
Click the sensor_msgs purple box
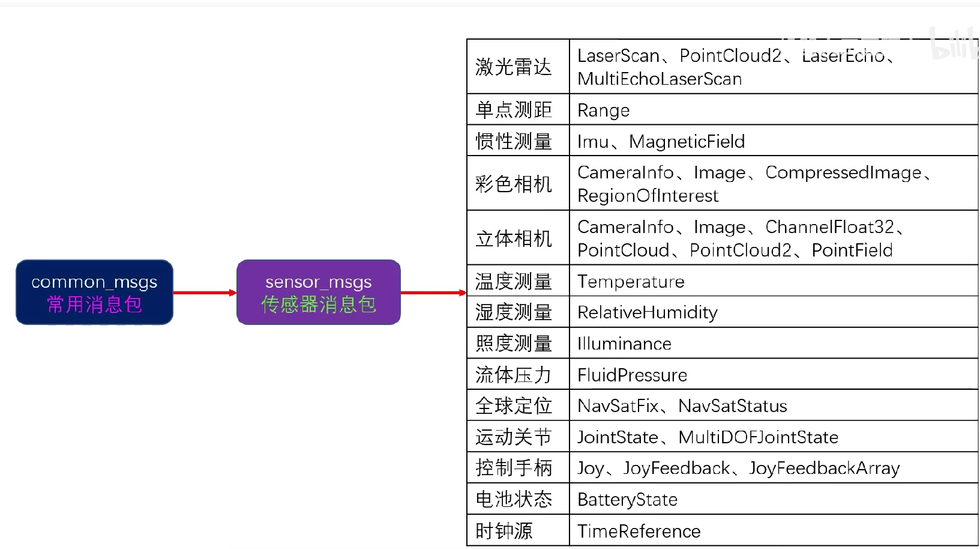tap(318, 293)
